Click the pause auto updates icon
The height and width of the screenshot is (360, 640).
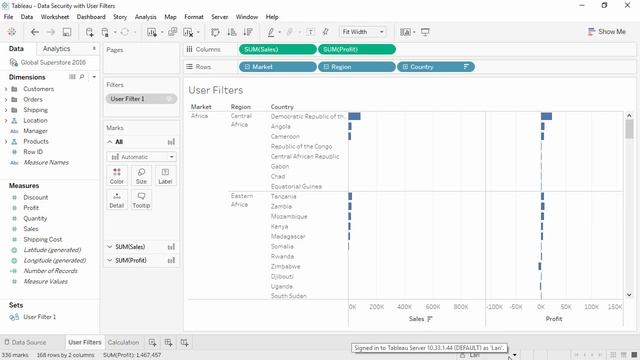(x=105, y=32)
